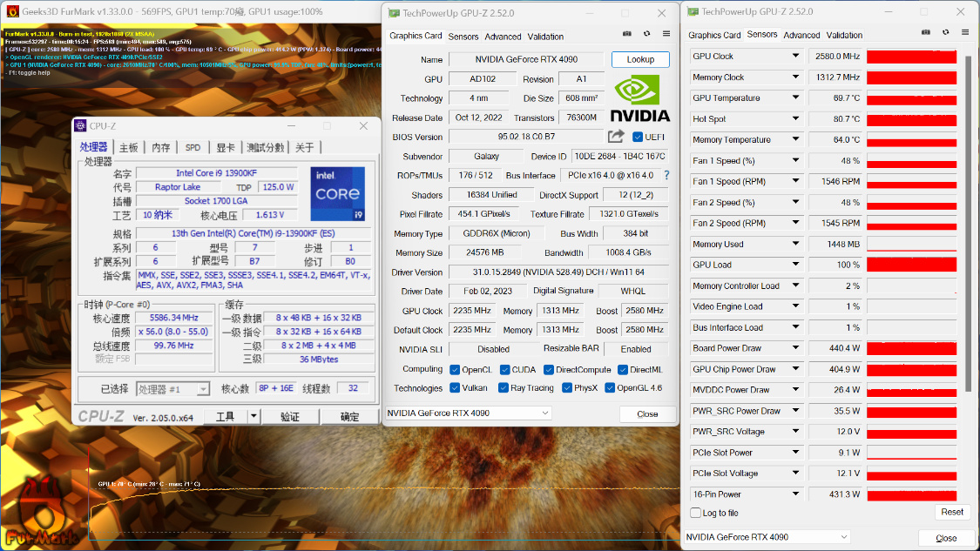
Task: Toggle the OpenCL checkbox
Action: [455, 370]
